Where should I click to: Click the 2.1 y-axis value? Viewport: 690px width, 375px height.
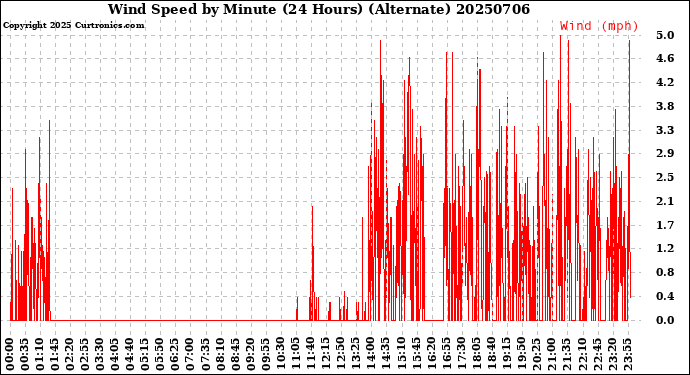[x=665, y=202]
